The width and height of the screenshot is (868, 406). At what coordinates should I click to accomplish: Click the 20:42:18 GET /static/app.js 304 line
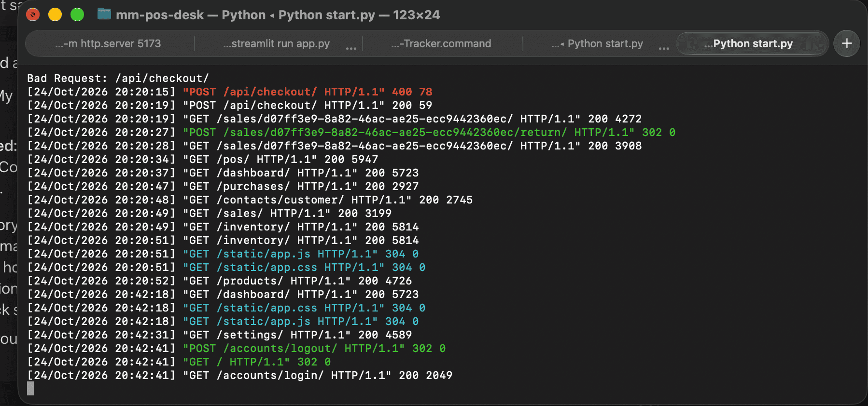(223, 321)
